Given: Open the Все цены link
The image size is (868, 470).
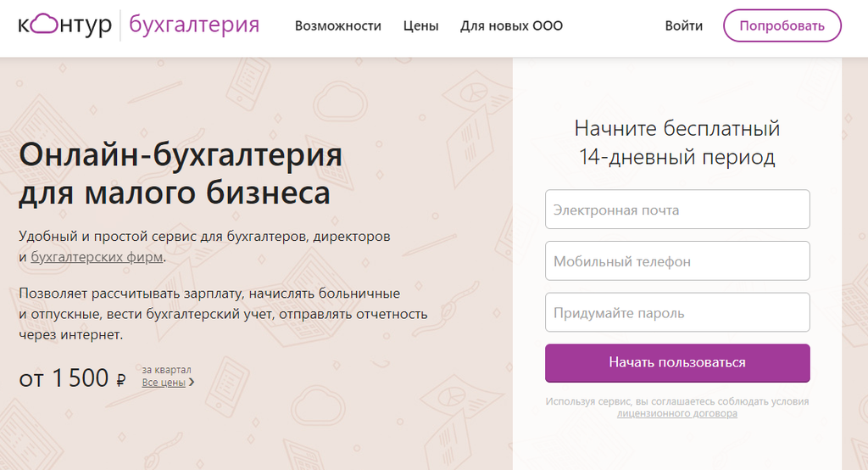Looking at the screenshot, I should (164, 383).
